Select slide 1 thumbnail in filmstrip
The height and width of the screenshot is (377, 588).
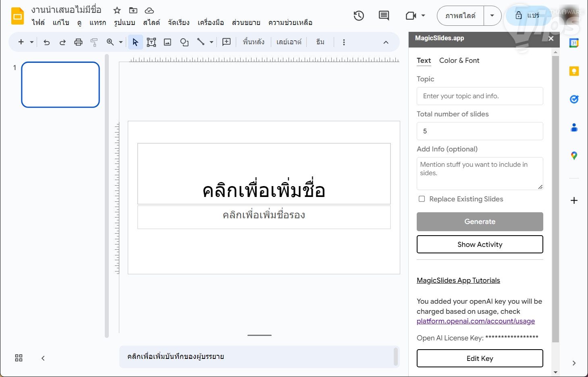pyautogui.click(x=60, y=85)
